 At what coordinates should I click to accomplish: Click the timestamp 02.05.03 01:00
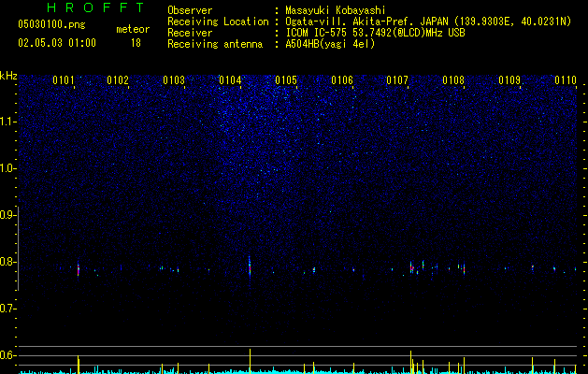(x=57, y=43)
